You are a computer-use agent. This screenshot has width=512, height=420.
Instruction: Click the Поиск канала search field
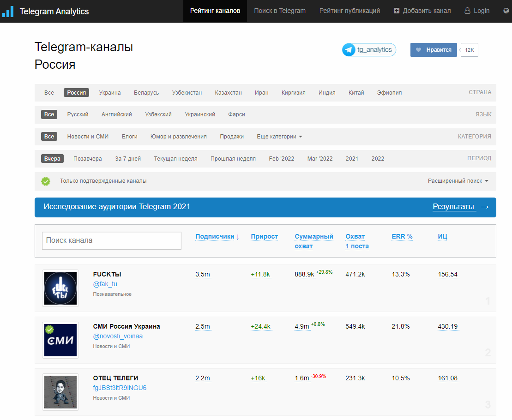[112, 241]
